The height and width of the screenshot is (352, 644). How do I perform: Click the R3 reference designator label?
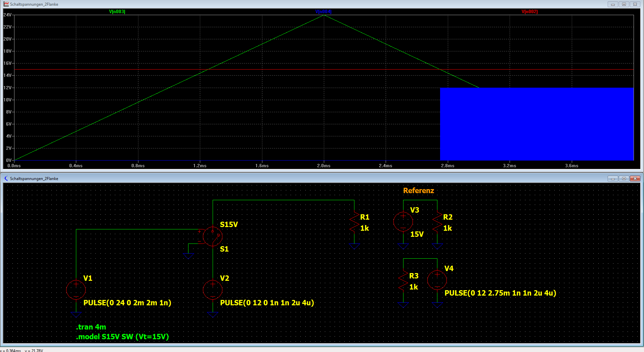(x=414, y=276)
